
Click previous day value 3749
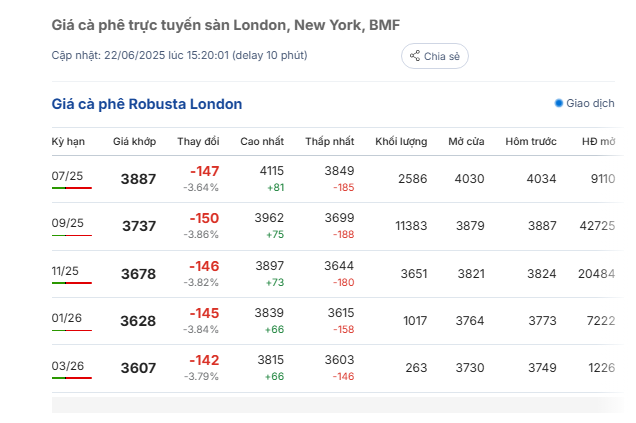click(542, 368)
